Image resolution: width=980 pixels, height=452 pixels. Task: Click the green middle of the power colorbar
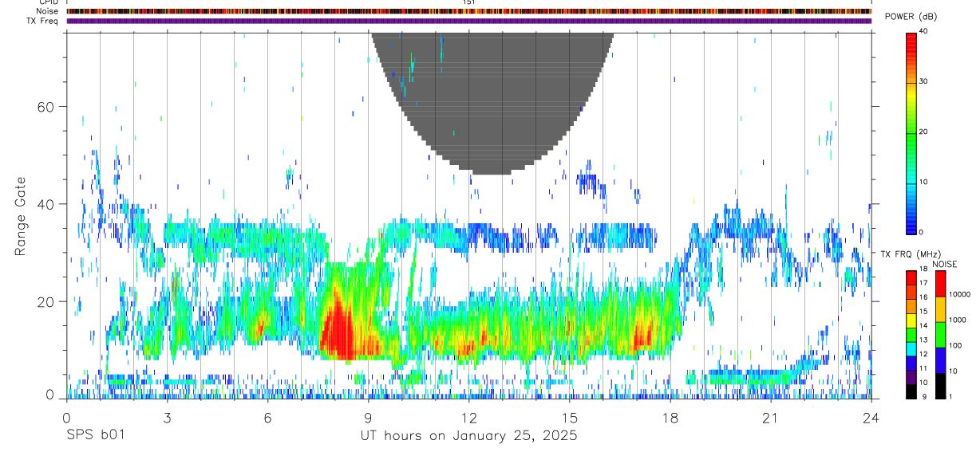point(911,132)
